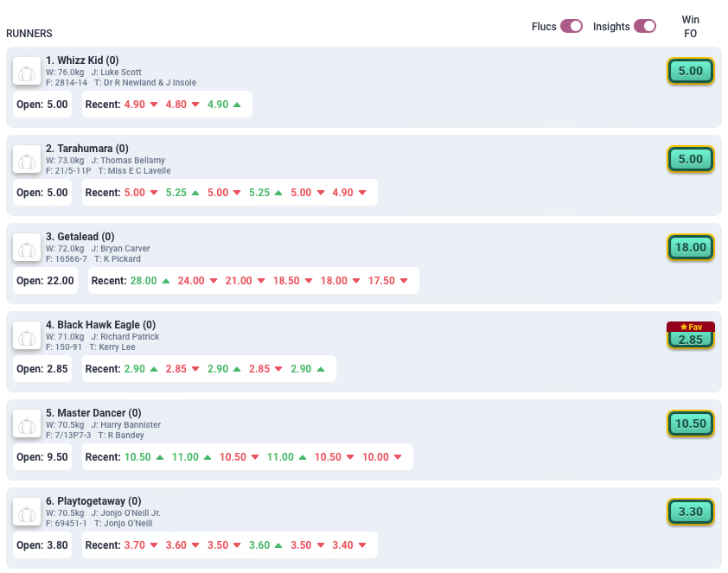Click the Fav star badge

[x=690, y=327]
